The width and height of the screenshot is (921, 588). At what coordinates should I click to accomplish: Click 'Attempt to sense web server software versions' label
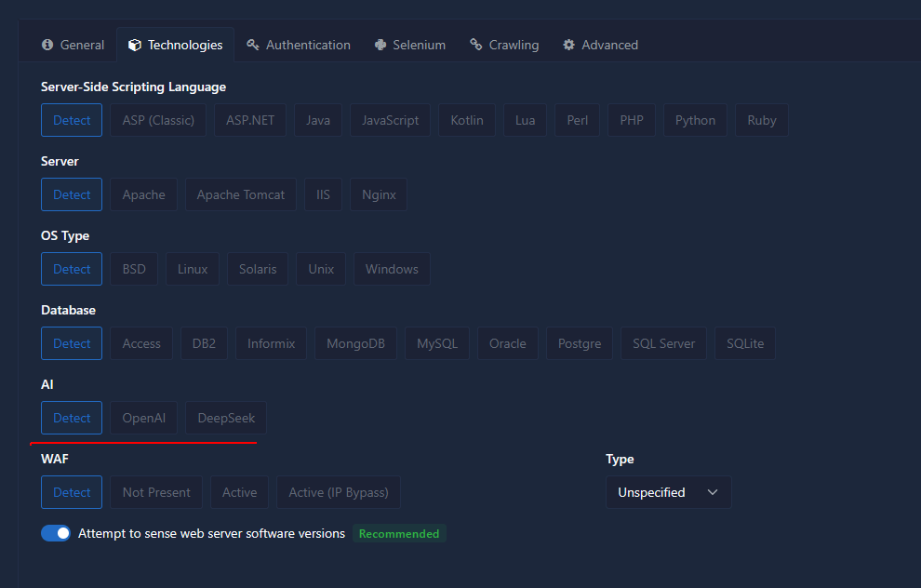pos(211,533)
